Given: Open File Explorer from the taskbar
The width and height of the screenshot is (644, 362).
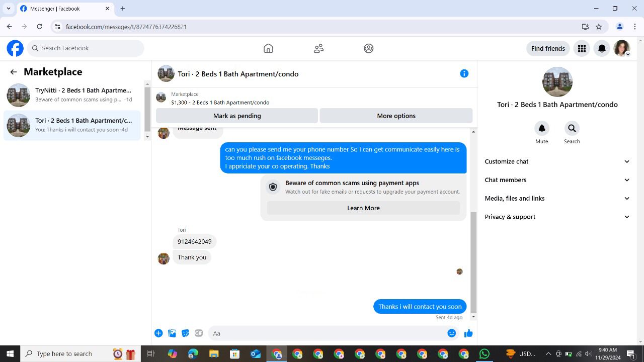Looking at the screenshot, I should point(214,354).
